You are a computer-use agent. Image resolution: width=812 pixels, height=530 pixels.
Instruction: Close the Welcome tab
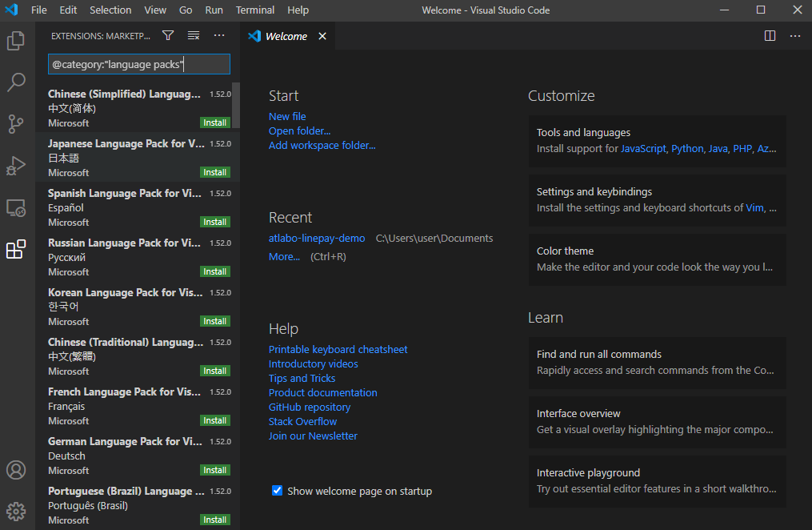322,36
